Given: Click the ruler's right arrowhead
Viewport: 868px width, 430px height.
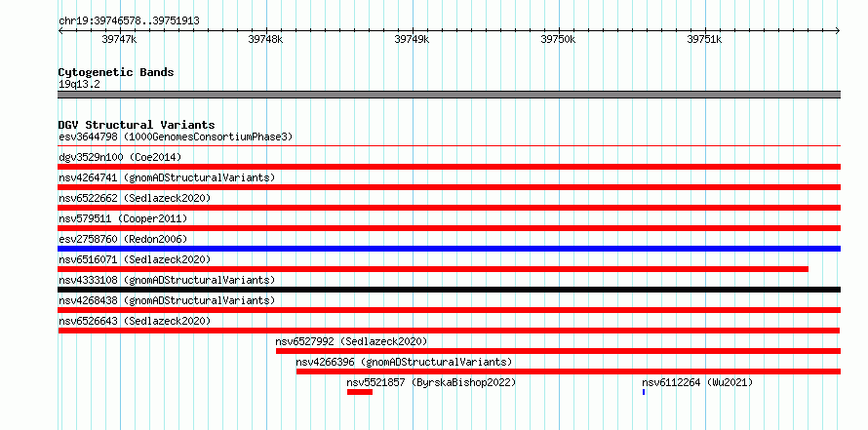Looking at the screenshot, I should click(838, 30).
